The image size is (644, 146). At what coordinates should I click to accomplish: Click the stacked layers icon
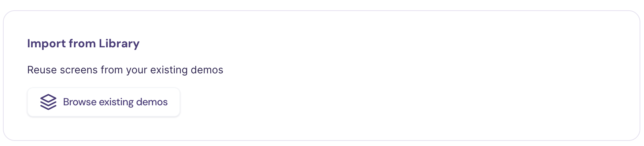(48, 102)
